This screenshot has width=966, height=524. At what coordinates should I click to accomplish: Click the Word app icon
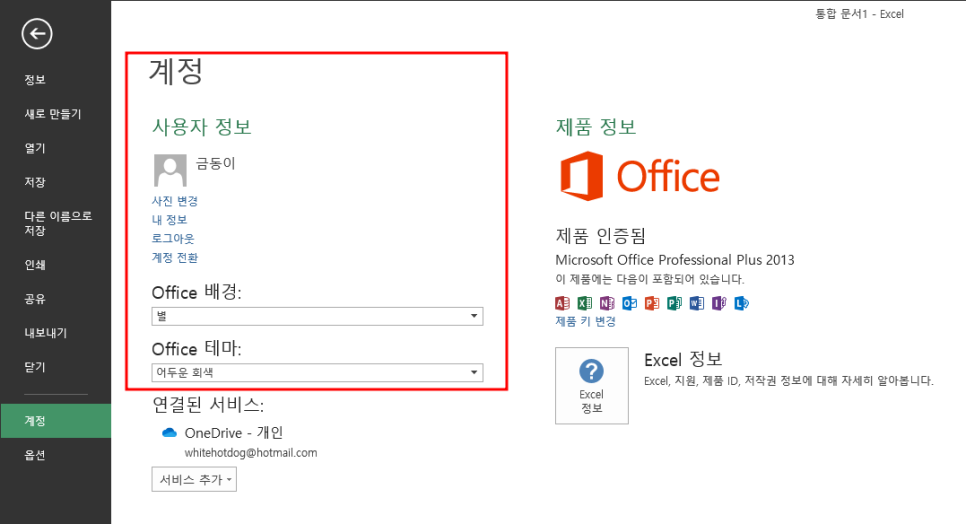697,303
